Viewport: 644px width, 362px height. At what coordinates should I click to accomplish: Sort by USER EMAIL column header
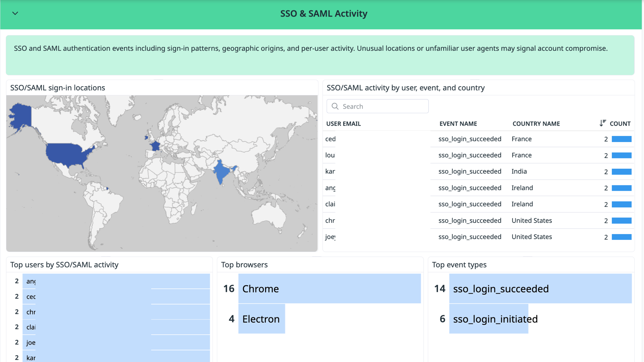tap(343, 124)
